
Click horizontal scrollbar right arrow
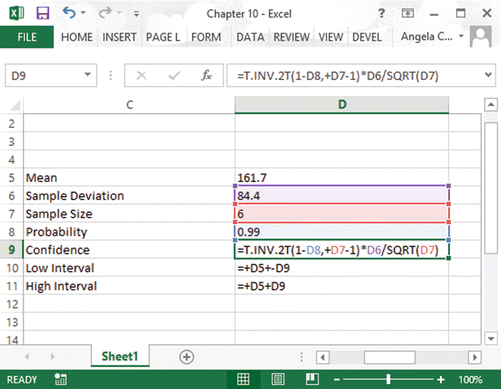475,358
